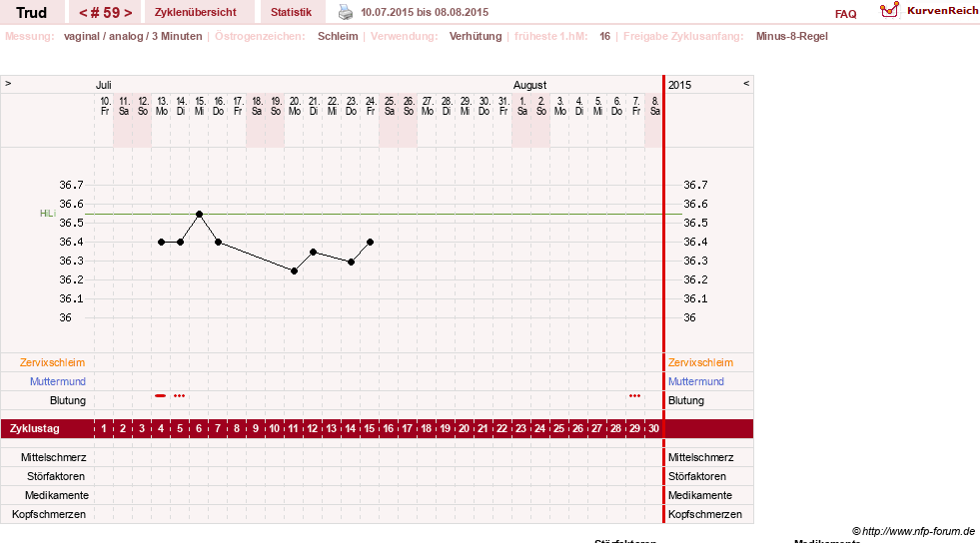Screen dimensions: 980x543
Task: Click the früheste 1.hM value 16
Action: point(605,36)
